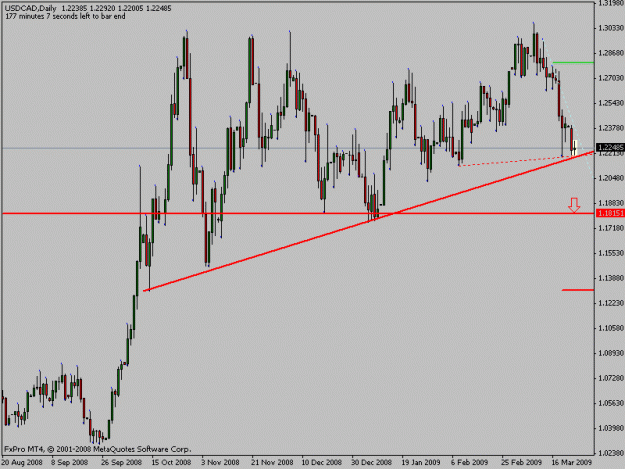The width and height of the screenshot is (625, 469).
Task: Click the 19 Jan 2009 date label
Action: click(421, 462)
